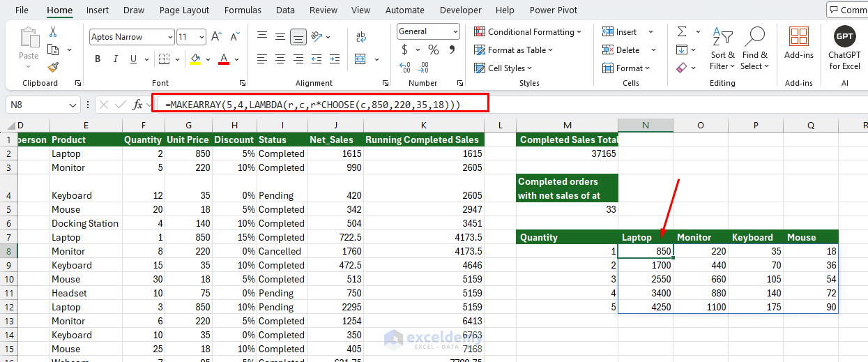Open the Comments button
Screen dimensions: 868x362
(x=848, y=10)
